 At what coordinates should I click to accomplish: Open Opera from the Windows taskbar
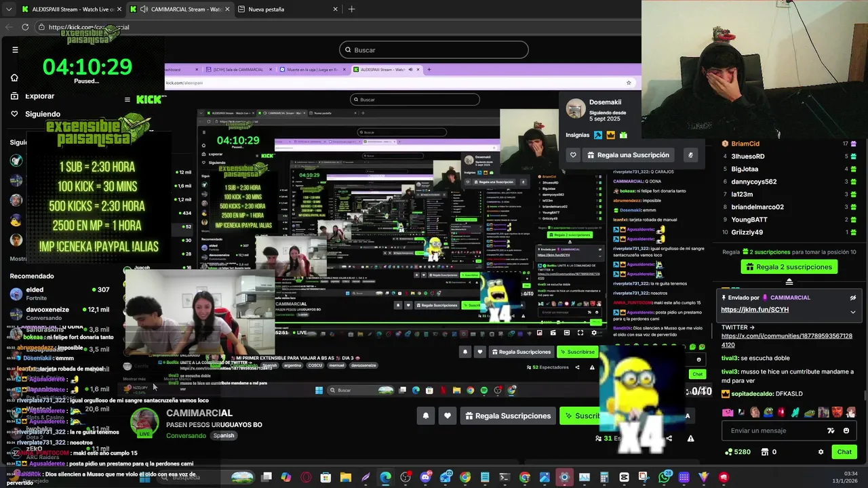point(306,477)
